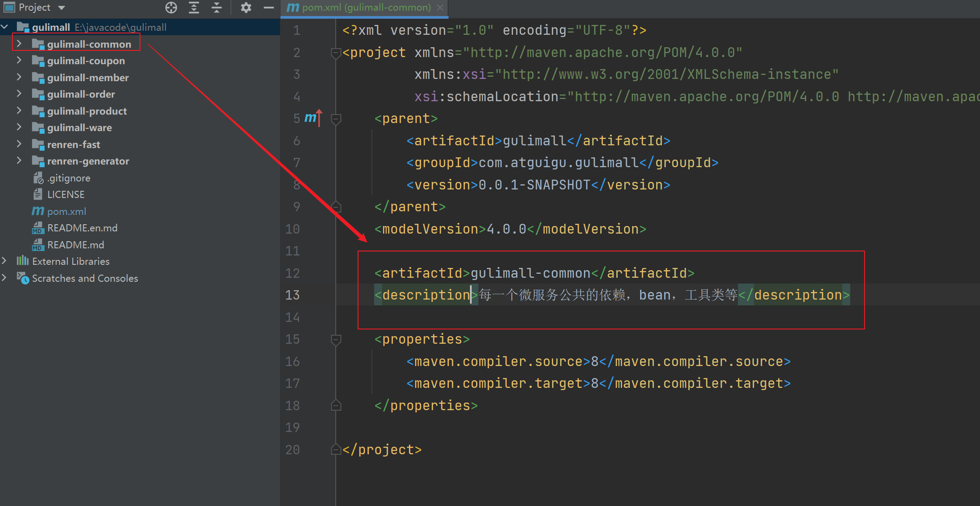Open the root pom.xml Maven file
This screenshot has height=506, width=980.
tap(66, 211)
